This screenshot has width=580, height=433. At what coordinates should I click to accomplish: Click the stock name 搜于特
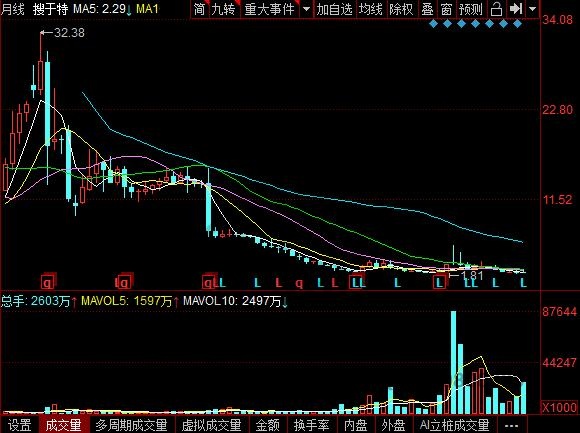(50, 9)
